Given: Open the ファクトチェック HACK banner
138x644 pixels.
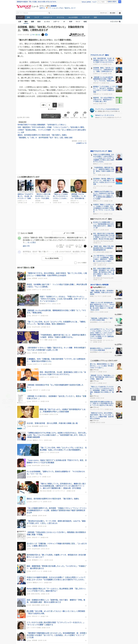Looking at the screenshot, I should click(x=106, y=110).
